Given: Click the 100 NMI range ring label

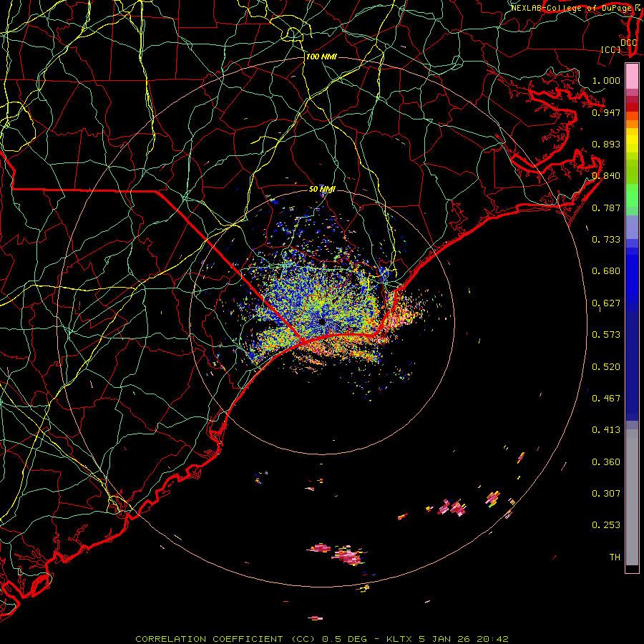Looking at the screenshot, I should point(321,57).
